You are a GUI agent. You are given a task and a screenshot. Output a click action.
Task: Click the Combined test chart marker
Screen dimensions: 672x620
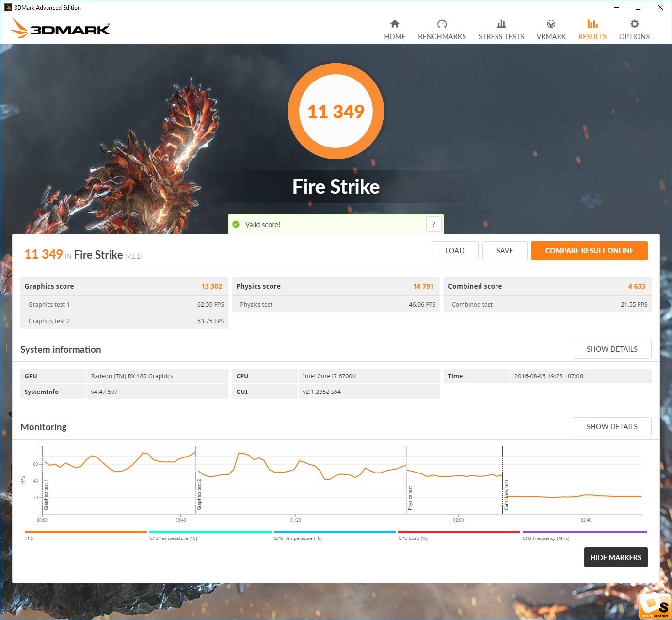tap(506, 495)
